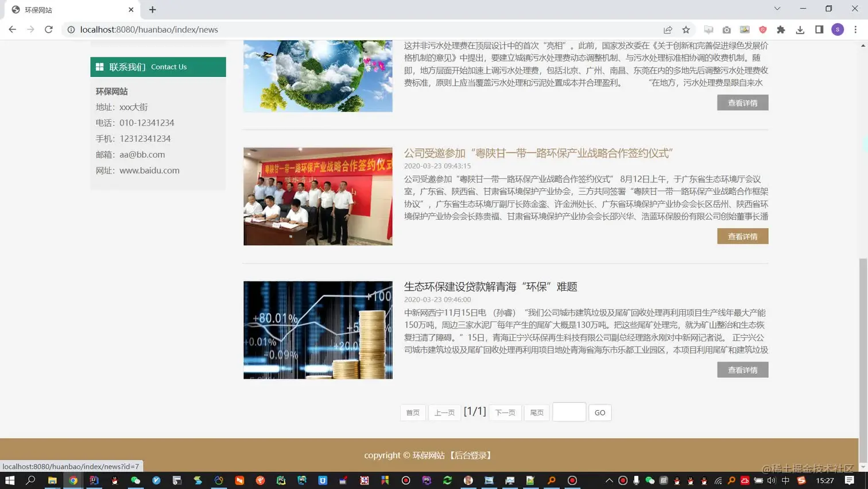Open WebStorm on the taskbar
This screenshot has height=489, width=868.
pos(302,480)
